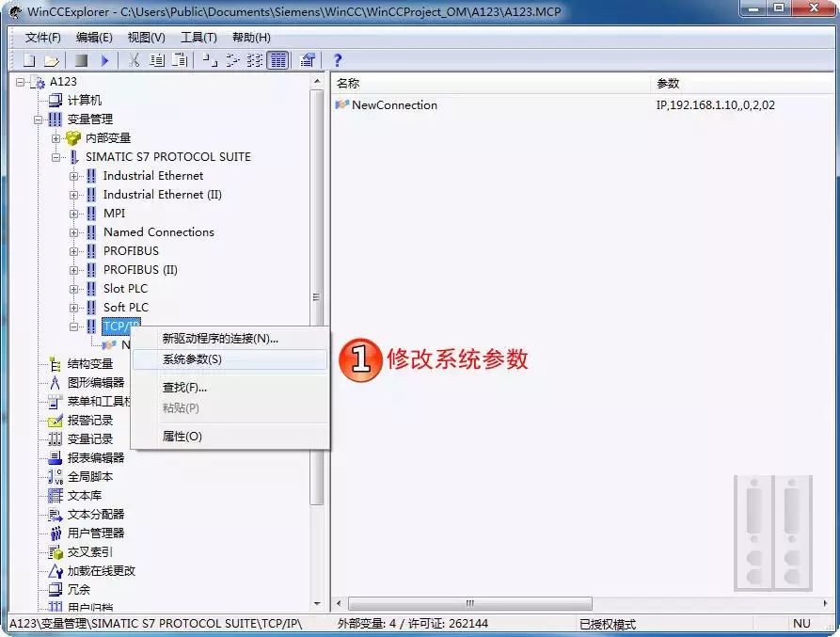Expand the PROFIBUS (II) node
This screenshot has height=637, width=840.
tap(74, 270)
